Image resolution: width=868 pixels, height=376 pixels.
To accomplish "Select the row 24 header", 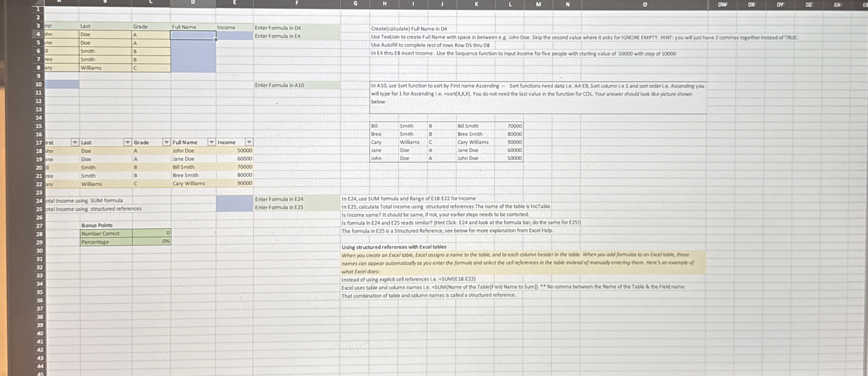I will pyautogui.click(x=39, y=201).
